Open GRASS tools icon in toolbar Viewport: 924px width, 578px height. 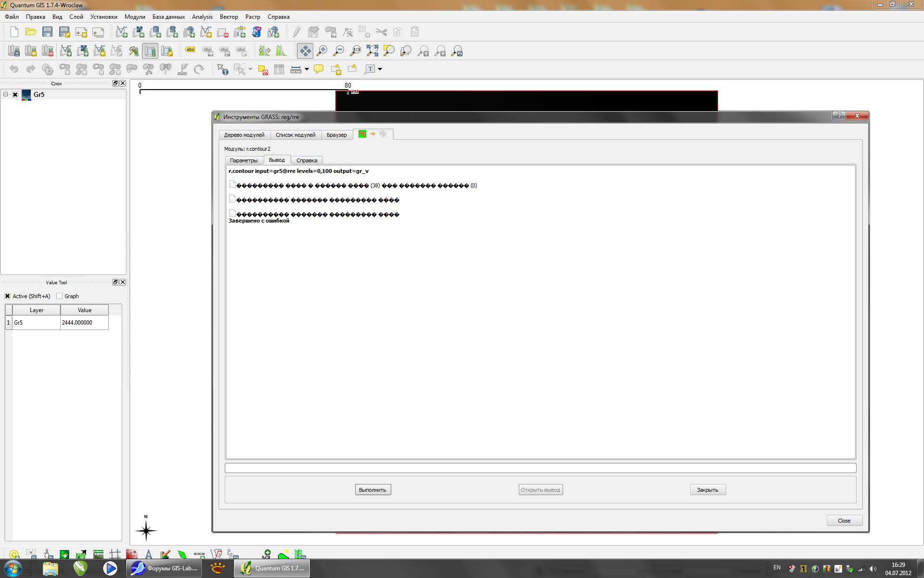(133, 51)
